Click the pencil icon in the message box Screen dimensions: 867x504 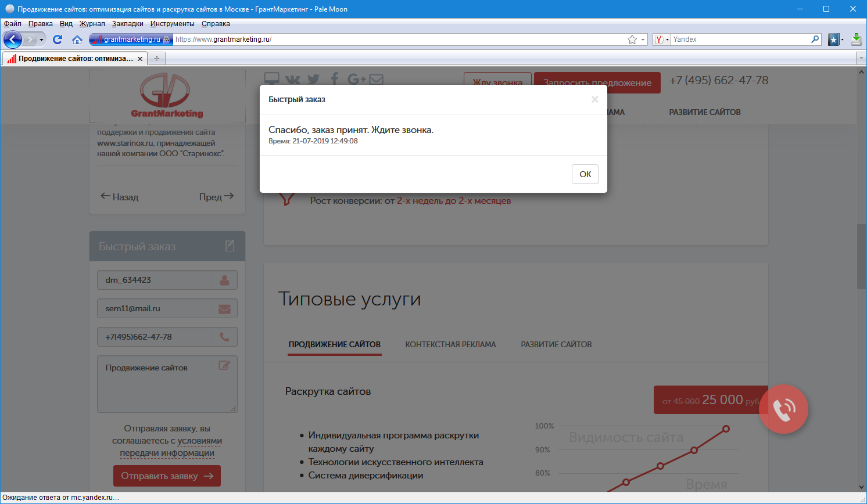(224, 365)
